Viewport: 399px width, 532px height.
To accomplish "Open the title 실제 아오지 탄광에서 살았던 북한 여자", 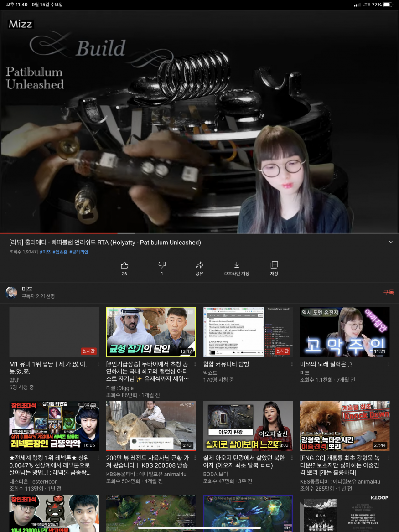I will point(244,461).
